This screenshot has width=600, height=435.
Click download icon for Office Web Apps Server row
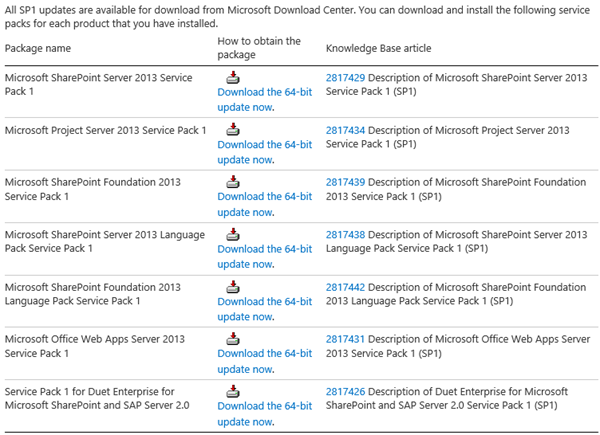233,339
